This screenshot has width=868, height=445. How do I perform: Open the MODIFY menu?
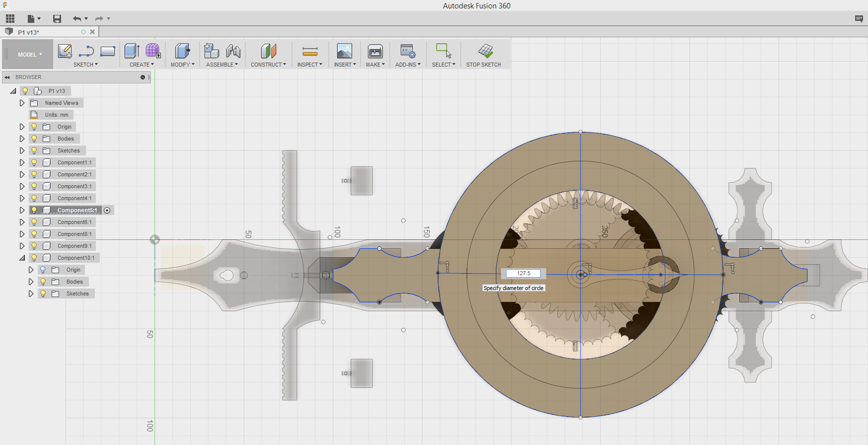tap(182, 65)
